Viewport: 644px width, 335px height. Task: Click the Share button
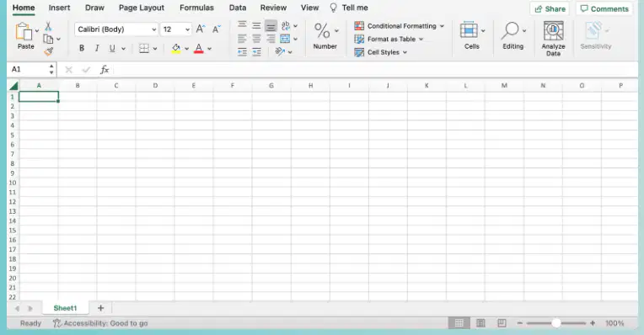[x=550, y=8]
